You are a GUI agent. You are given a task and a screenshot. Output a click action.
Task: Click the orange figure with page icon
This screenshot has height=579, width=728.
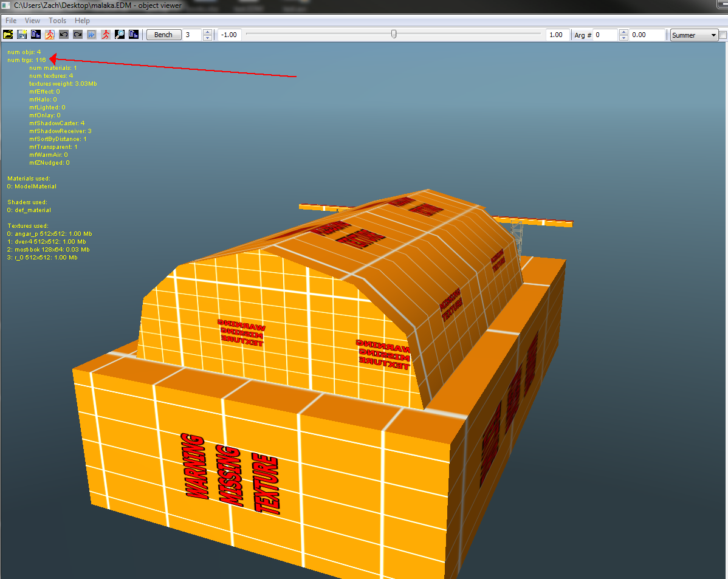pyautogui.click(x=50, y=35)
